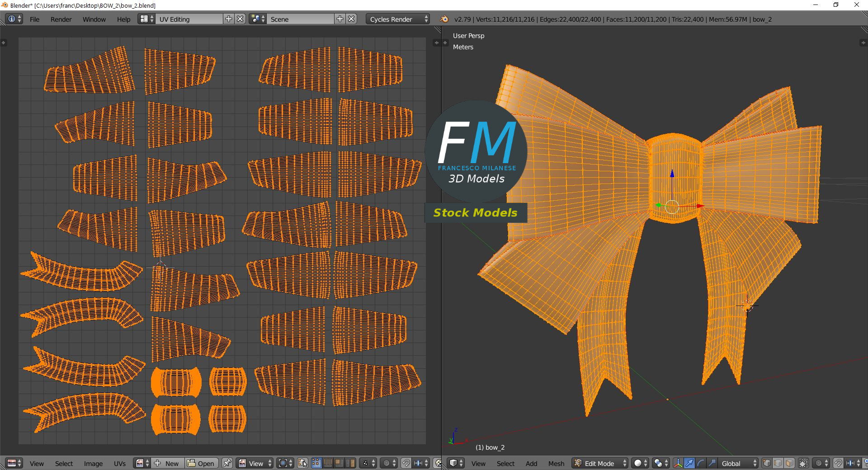Open the UVs menu
The width and height of the screenshot is (868, 470).
120,463
